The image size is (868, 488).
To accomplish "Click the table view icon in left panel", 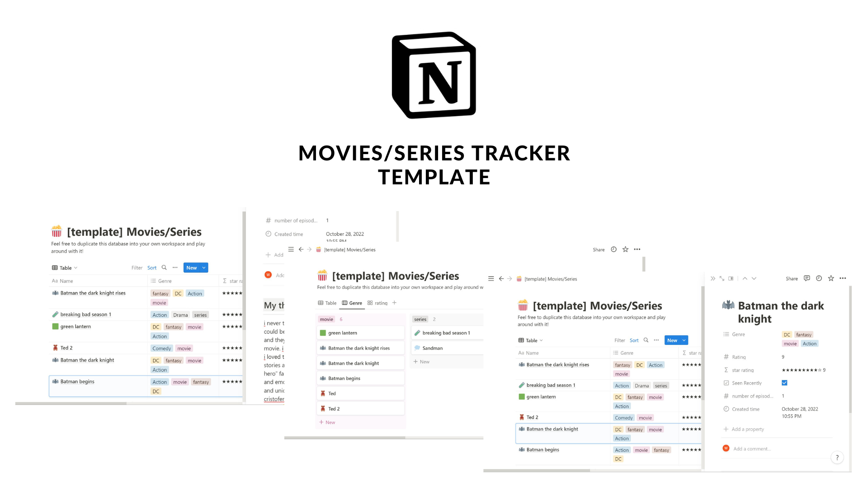I will pos(55,267).
